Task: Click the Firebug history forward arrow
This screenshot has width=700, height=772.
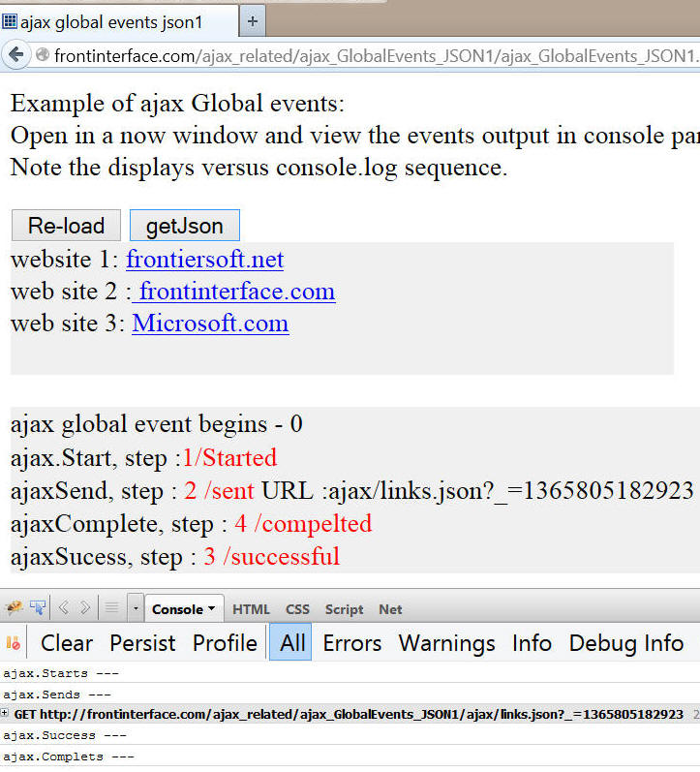Action: [x=85, y=608]
